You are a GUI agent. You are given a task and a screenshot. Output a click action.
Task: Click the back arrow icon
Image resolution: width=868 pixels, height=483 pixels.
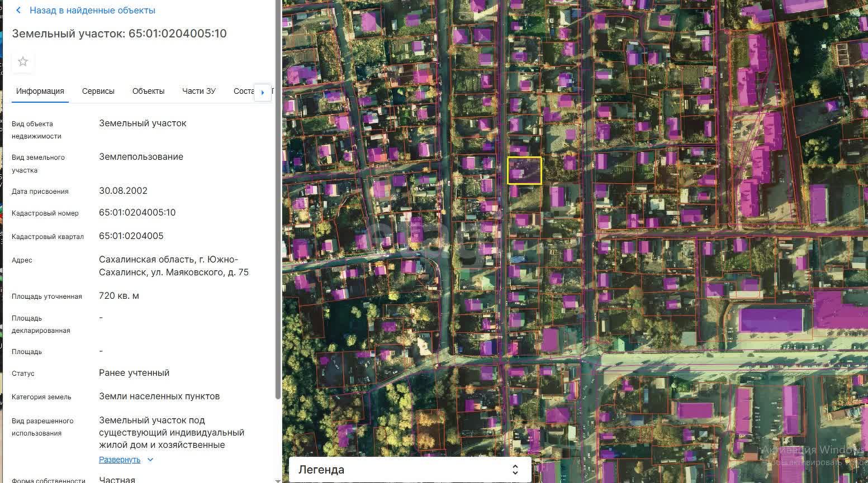coord(18,11)
